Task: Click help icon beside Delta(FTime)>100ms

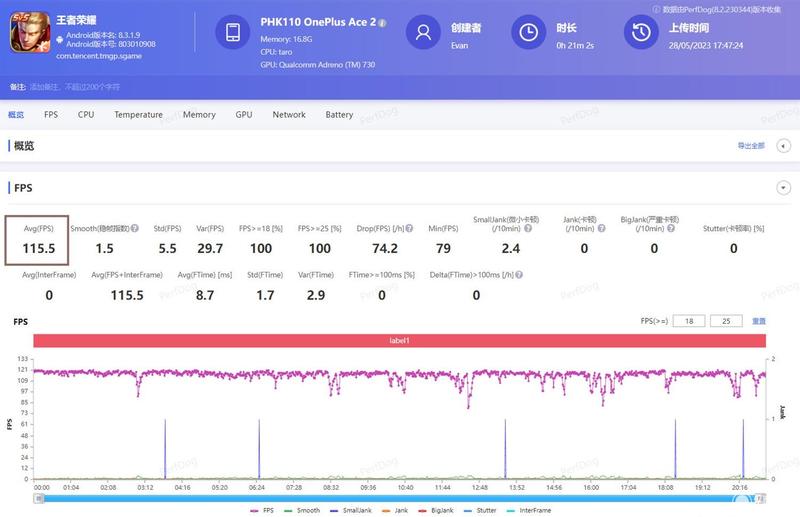Action: [x=519, y=275]
